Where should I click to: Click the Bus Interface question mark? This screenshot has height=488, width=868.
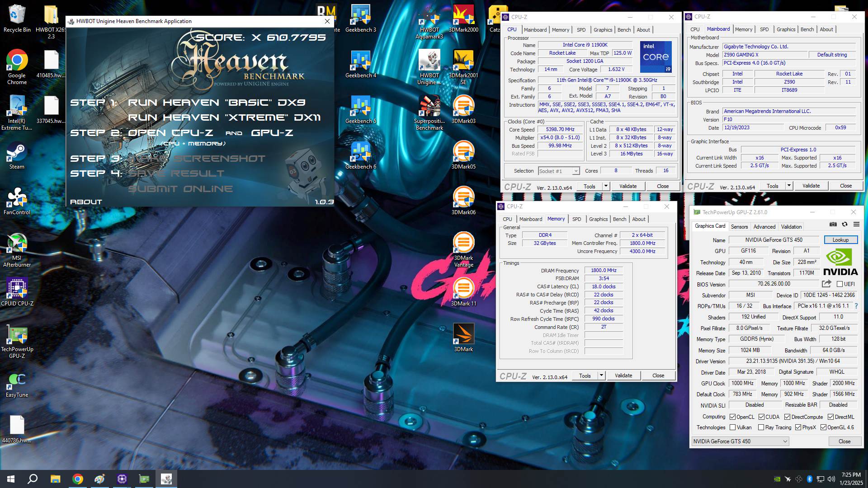pos(856,306)
